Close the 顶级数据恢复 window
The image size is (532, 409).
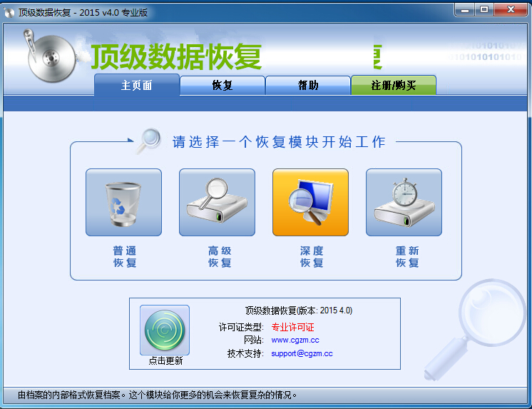pos(511,10)
